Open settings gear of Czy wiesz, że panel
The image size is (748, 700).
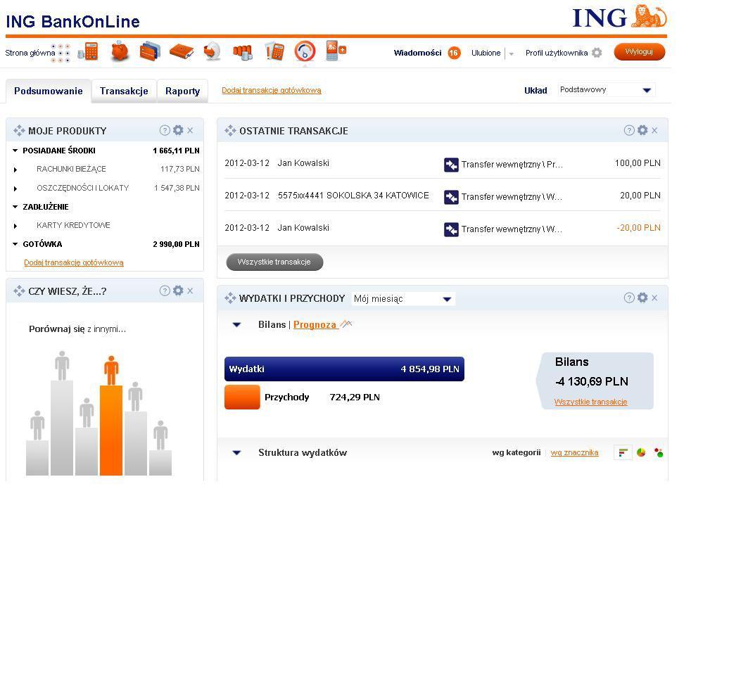point(178,291)
